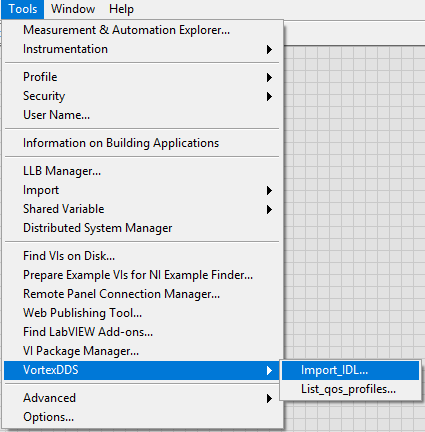The height and width of the screenshot is (432, 425).
Task: Expand the Advanced submenu
Action: point(142,398)
